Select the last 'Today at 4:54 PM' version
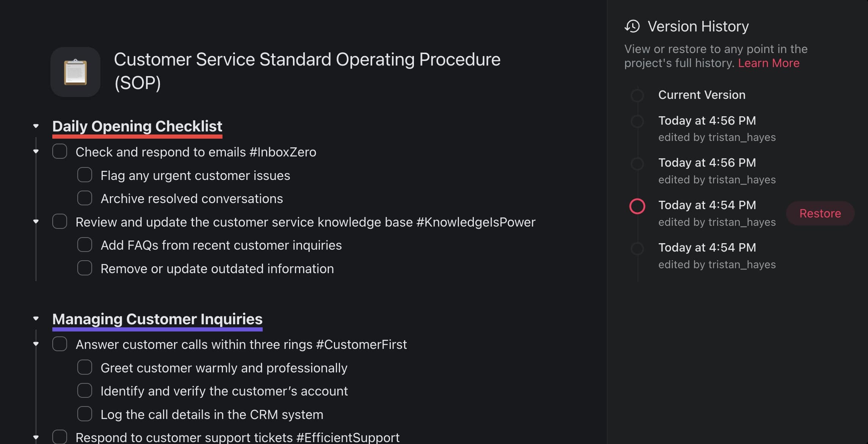 pyautogui.click(x=707, y=248)
